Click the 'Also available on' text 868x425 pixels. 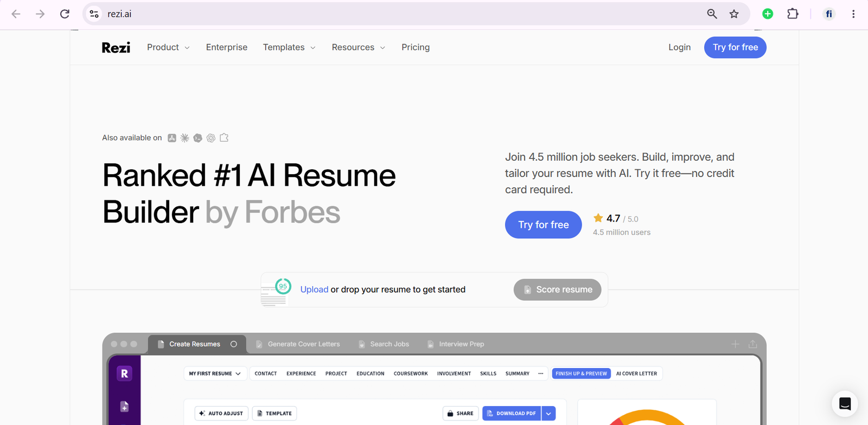[132, 138]
